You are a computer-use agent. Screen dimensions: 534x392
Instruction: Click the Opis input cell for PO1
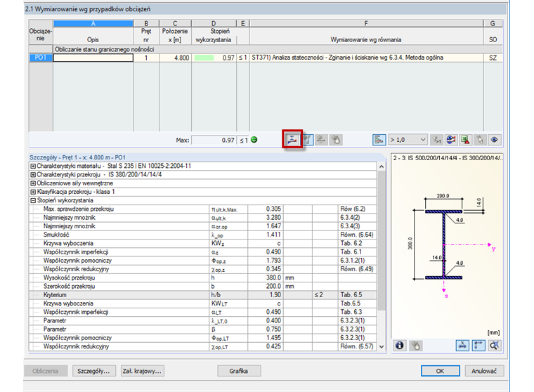tap(93, 58)
